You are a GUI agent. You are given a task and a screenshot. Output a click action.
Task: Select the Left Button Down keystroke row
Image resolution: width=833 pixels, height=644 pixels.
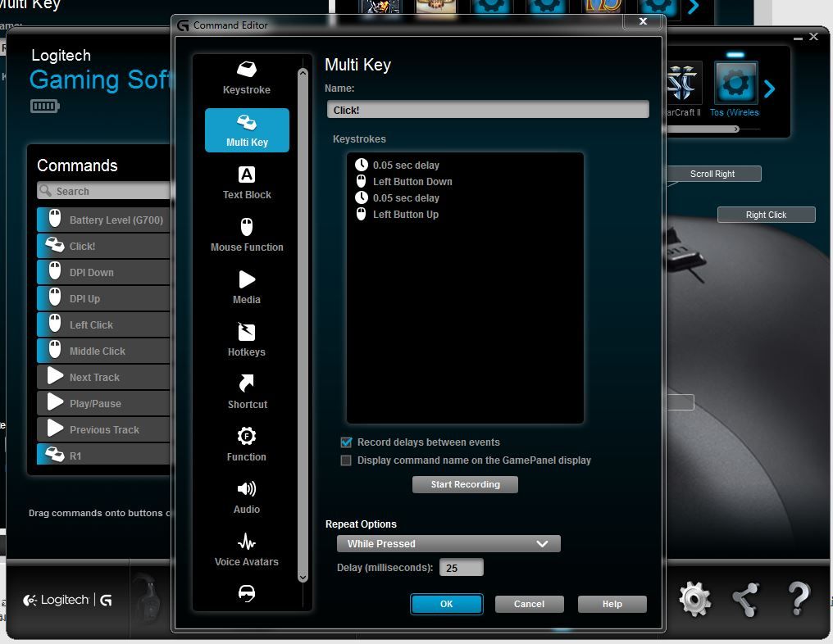403,182
